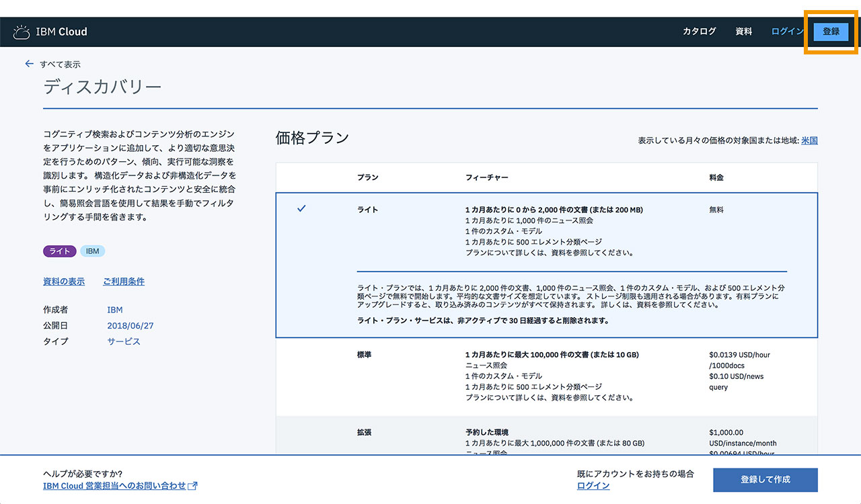Image resolution: width=861 pixels, height=504 pixels.
Task: Click the サービス type link
Action: coord(124,341)
